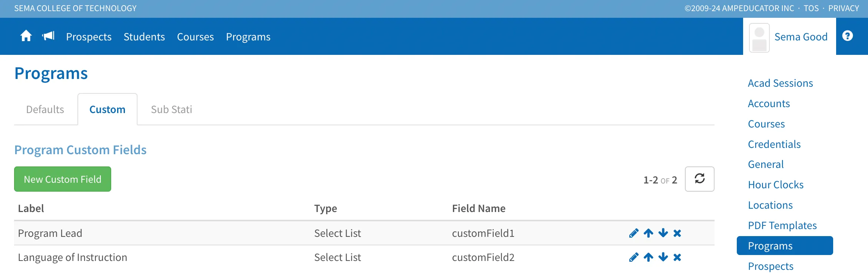Edit the Program Lead custom field
The image size is (868, 278).
[x=634, y=233]
